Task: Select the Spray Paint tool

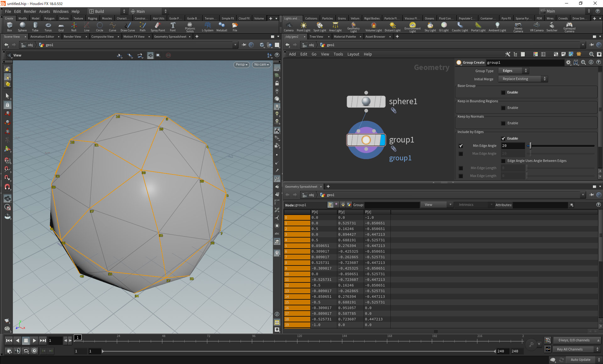Action: coord(158,27)
